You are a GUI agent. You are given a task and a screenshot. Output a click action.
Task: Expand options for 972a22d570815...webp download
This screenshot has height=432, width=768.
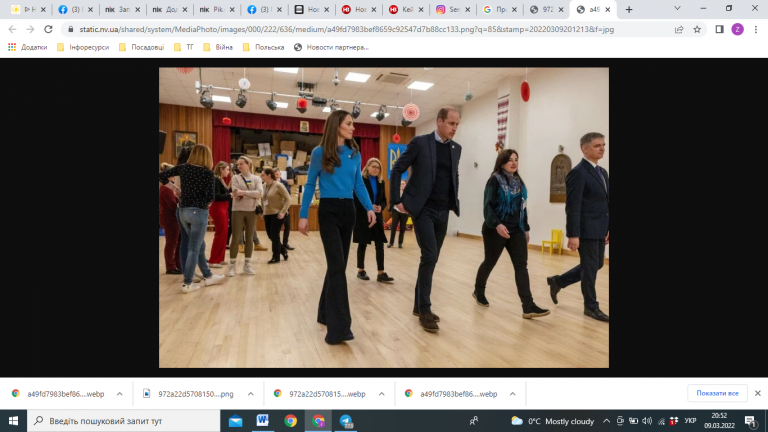[x=381, y=394]
